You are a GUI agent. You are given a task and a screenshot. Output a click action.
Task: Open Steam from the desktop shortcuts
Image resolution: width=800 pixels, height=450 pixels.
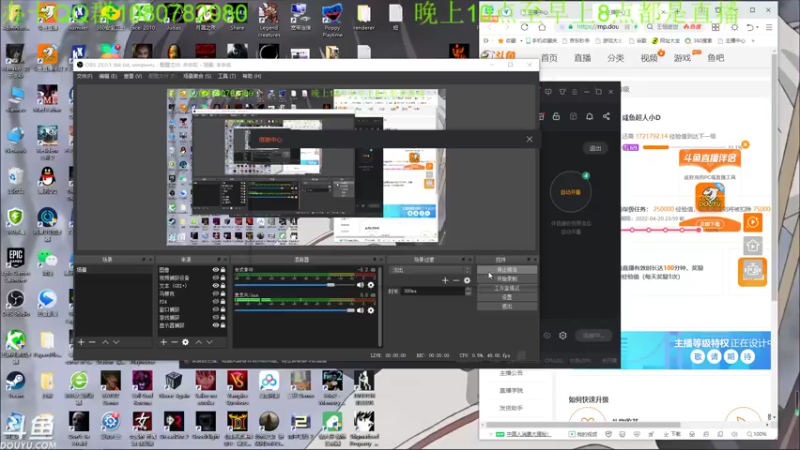pyautogui.click(x=15, y=385)
